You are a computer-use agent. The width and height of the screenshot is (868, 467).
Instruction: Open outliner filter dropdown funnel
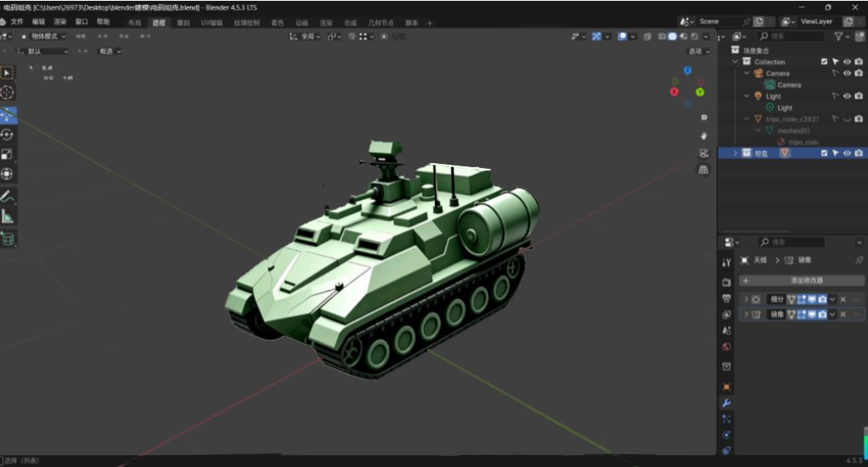841,36
